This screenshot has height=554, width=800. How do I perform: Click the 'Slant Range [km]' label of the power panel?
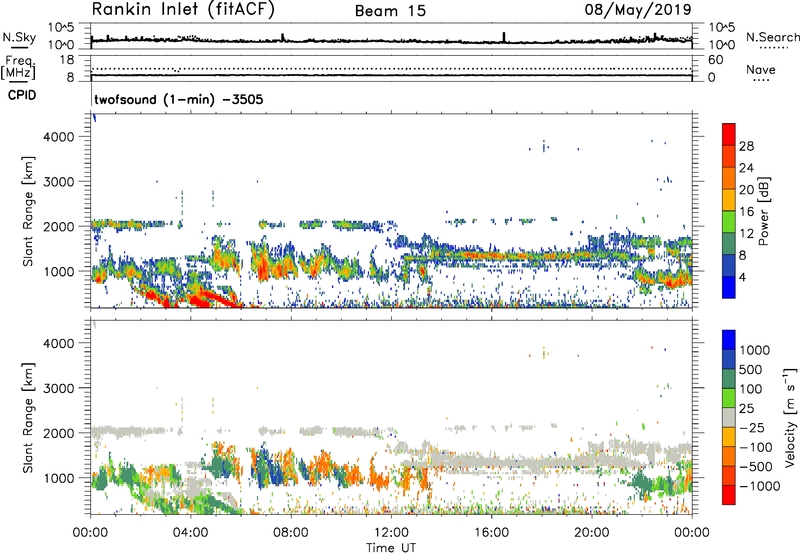(x=28, y=211)
